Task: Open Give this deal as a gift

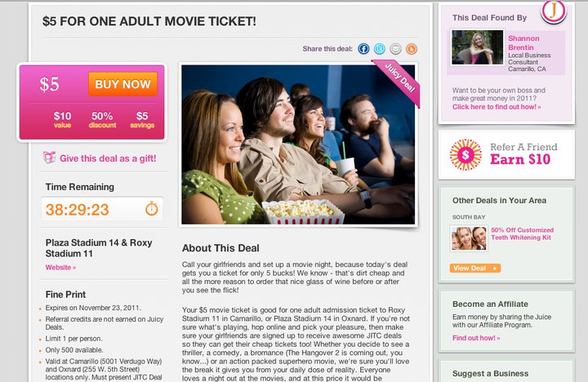Action: pos(108,158)
